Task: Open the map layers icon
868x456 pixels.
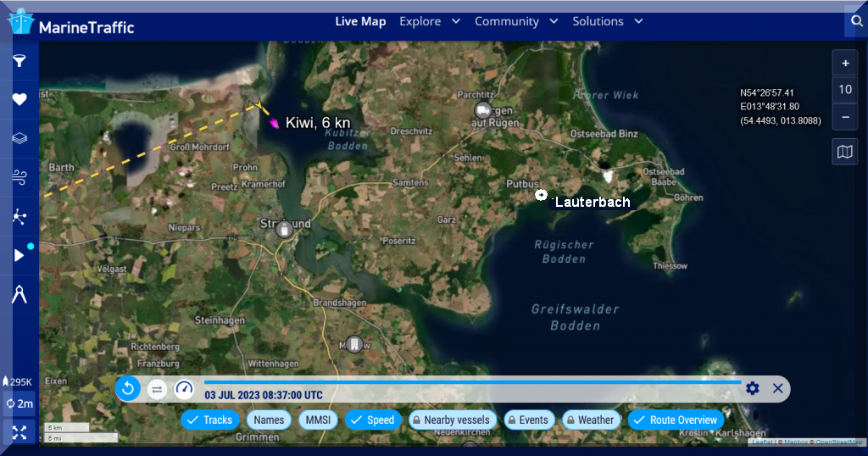Action: click(x=19, y=138)
